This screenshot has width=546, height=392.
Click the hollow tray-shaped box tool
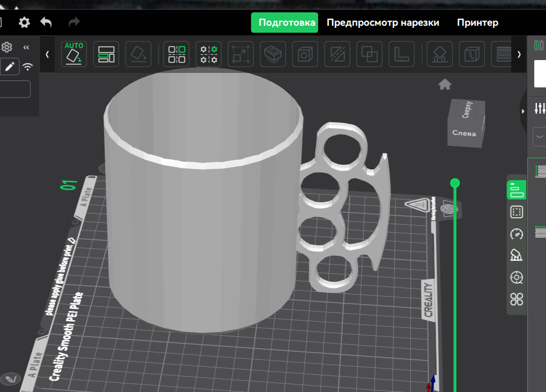click(x=273, y=54)
